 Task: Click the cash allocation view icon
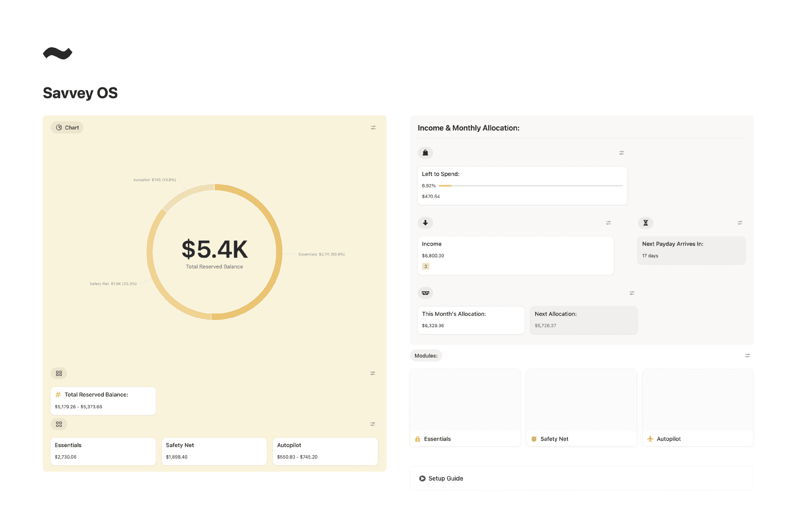[x=425, y=293]
